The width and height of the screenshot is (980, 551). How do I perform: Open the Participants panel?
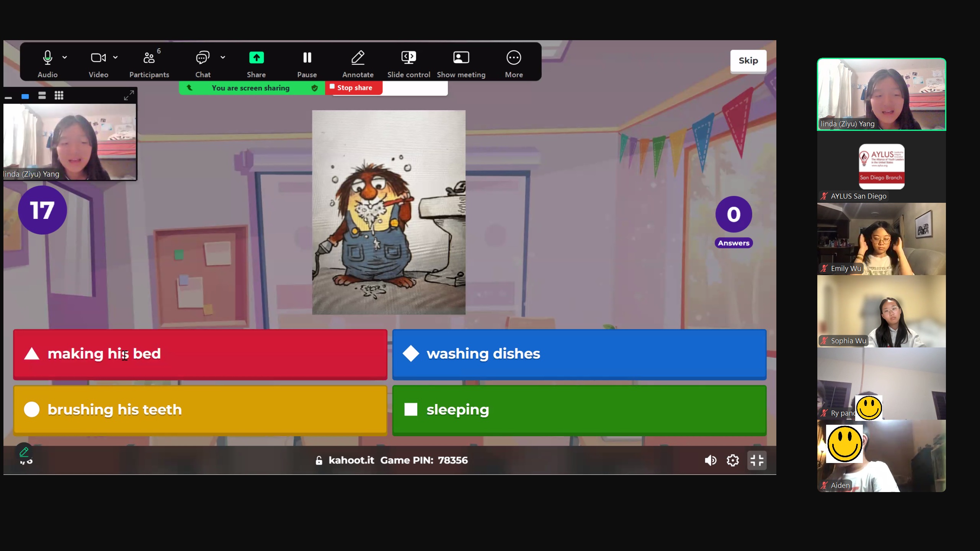tap(149, 58)
